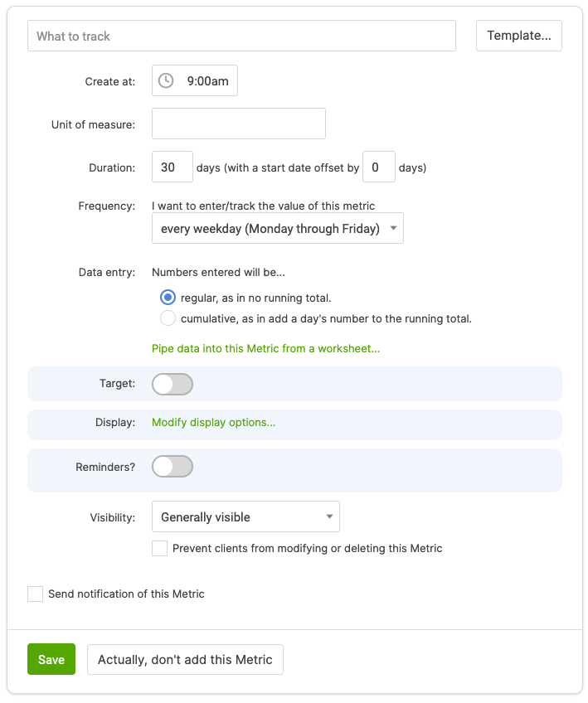The width and height of the screenshot is (588, 703).
Task: Open the Visibility dropdown showing Generally visible
Action: click(245, 516)
